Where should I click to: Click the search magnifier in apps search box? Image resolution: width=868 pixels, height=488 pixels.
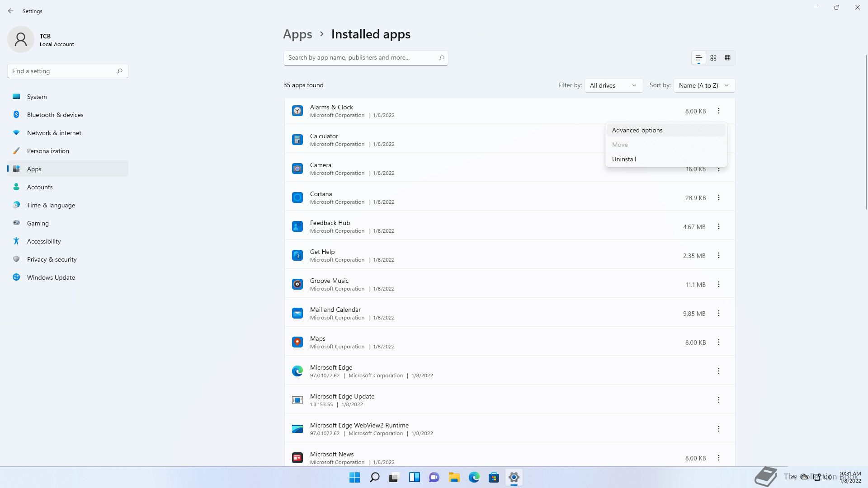(442, 58)
